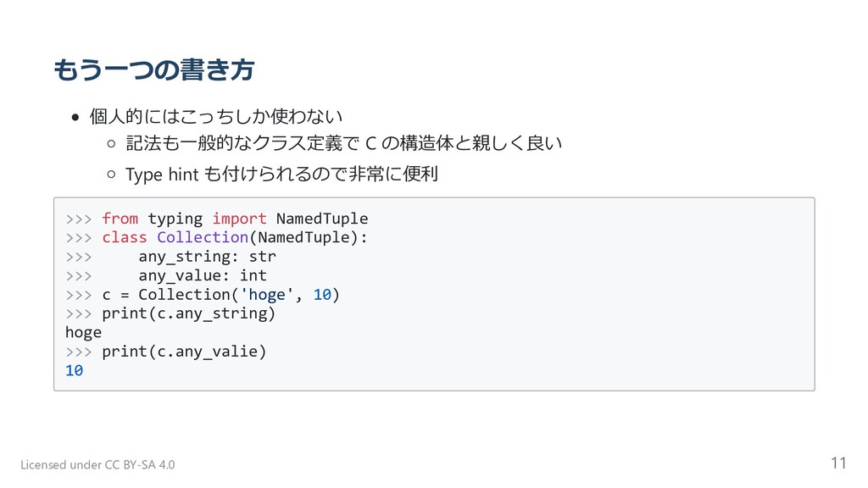Click the red 'from' keyword in code
Screen dimensions: 868x488
tap(120, 219)
